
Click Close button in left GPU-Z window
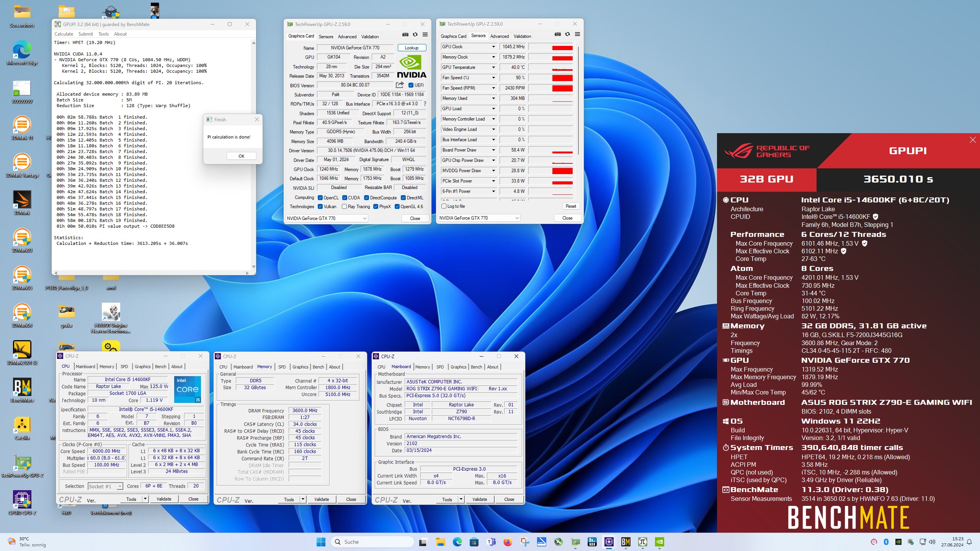(415, 218)
